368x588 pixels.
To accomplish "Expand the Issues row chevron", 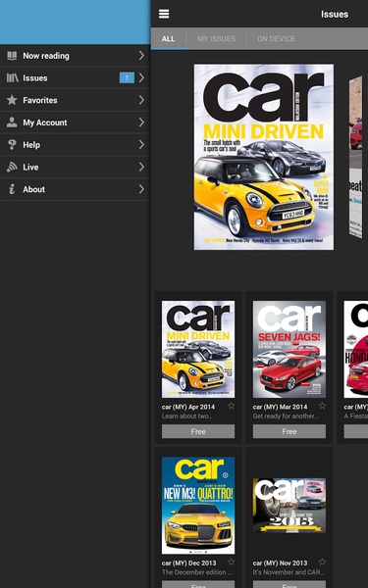I will tap(141, 78).
